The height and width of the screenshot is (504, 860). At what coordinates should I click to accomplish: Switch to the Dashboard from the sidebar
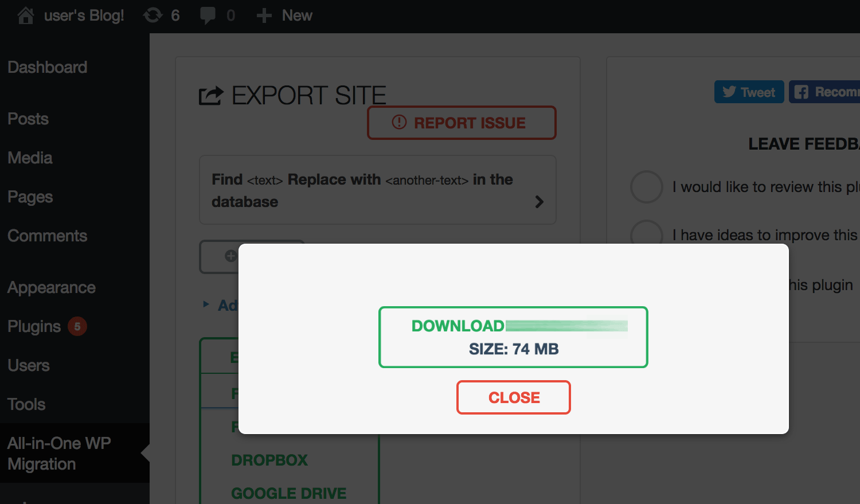point(48,67)
